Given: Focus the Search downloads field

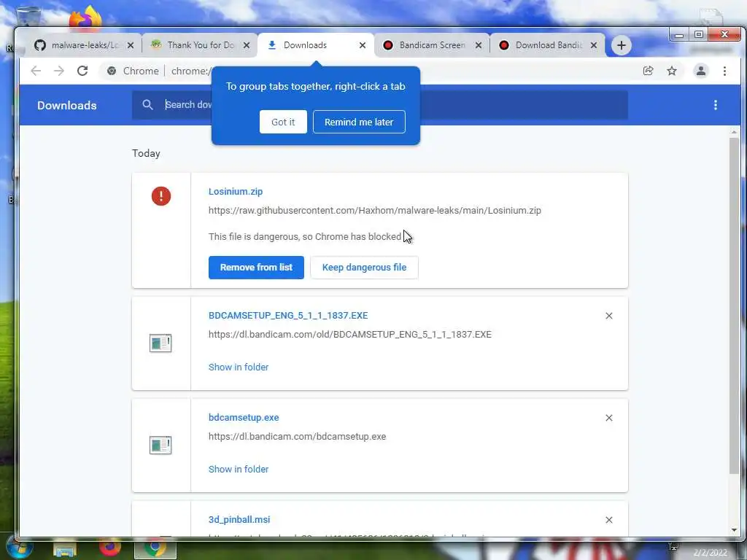Looking at the screenshot, I should click(x=379, y=105).
